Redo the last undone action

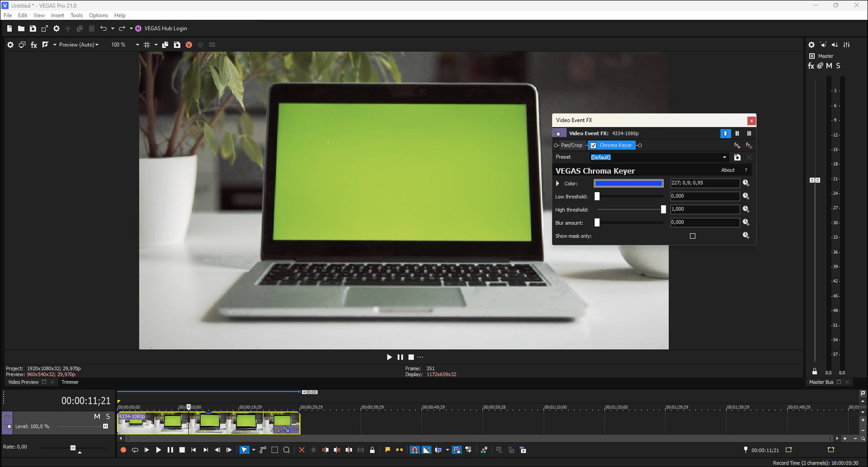[x=122, y=28]
